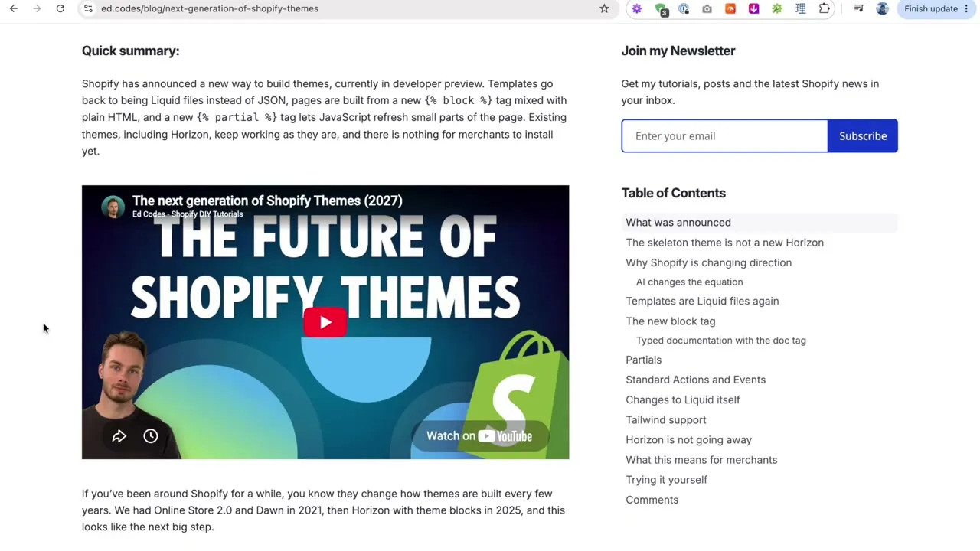Open the camera screenshot extension

pos(707,8)
